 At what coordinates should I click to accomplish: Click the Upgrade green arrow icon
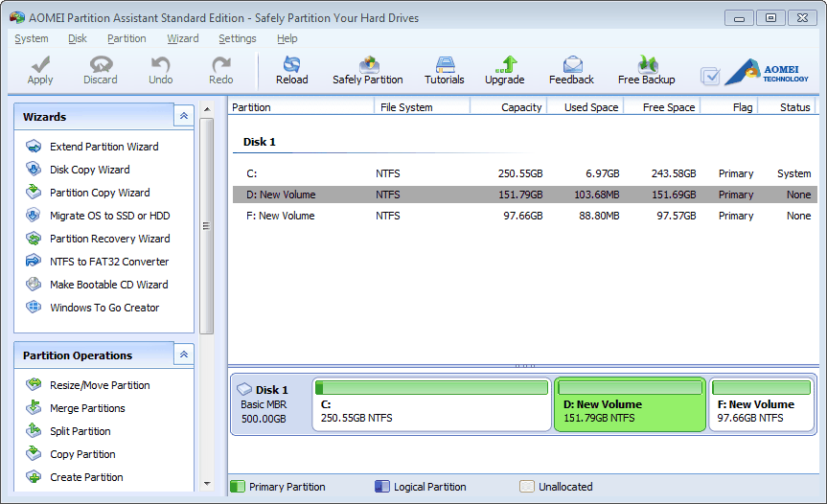pos(506,64)
